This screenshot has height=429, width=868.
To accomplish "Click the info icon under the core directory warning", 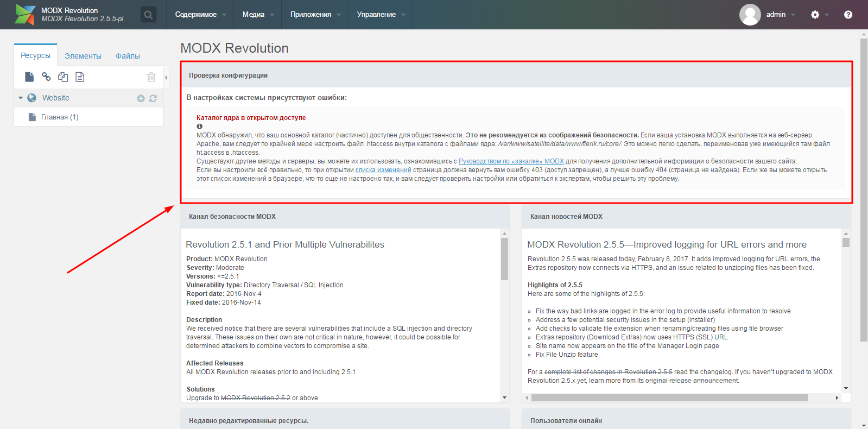I will point(199,127).
